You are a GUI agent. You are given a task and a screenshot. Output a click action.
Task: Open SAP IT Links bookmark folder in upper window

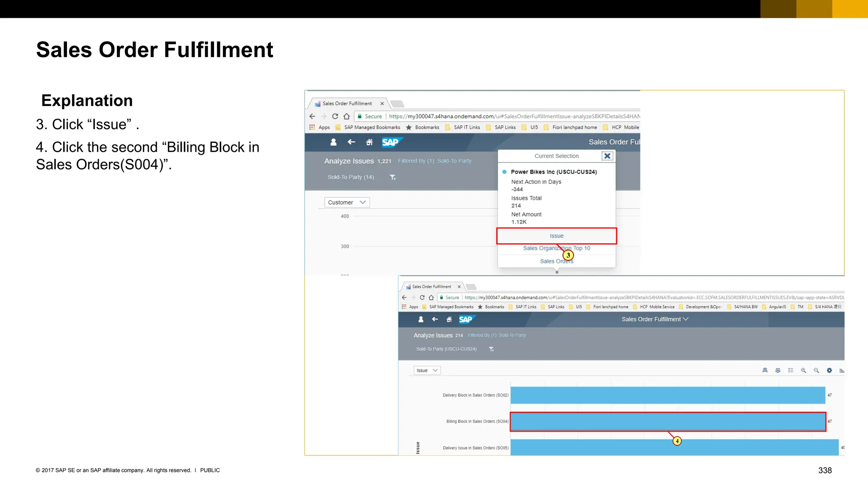pos(463,127)
